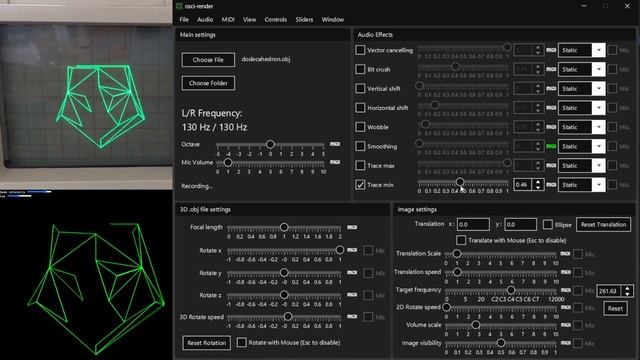The width and height of the screenshot is (640, 360).
Task: Open the Audio menu
Action: click(205, 20)
